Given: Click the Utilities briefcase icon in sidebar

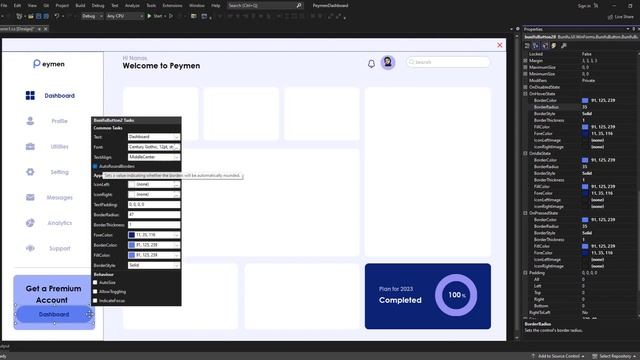Looking at the screenshot, I should point(30,147).
